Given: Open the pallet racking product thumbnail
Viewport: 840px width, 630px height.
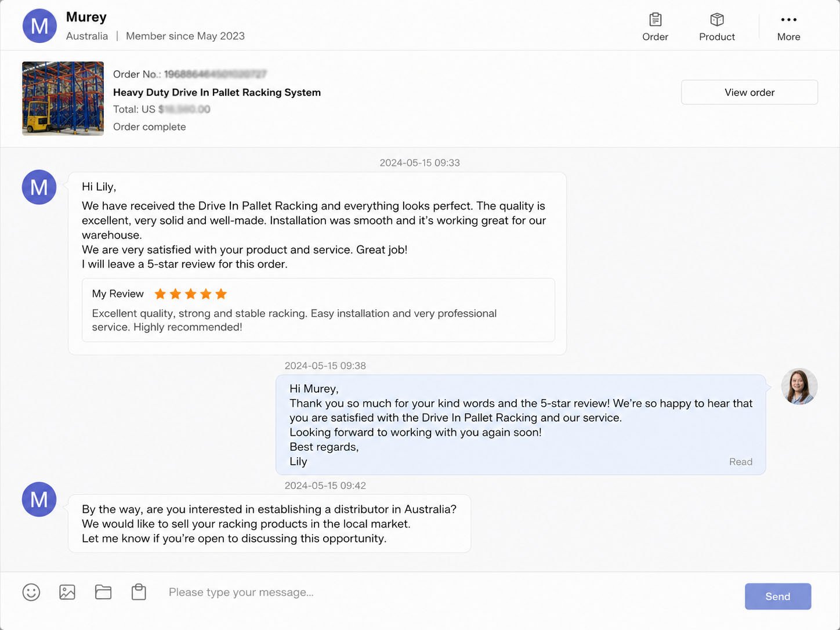Looking at the screenshot, I should [x=63, y=99].
